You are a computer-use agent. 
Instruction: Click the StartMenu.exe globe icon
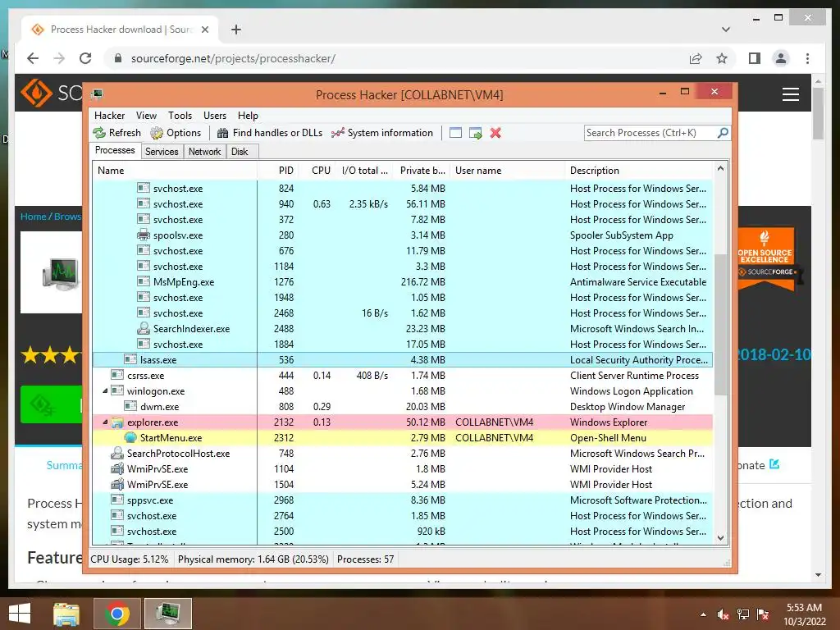130,438
